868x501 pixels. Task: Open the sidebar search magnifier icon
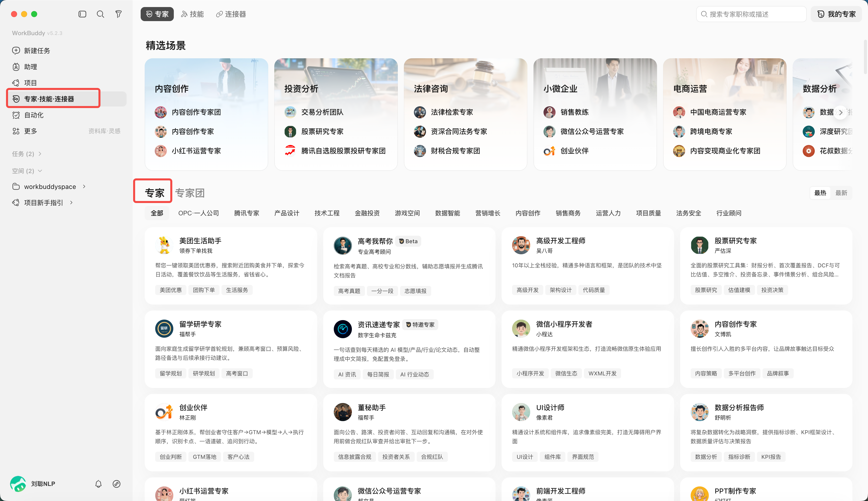coord(100,14)
